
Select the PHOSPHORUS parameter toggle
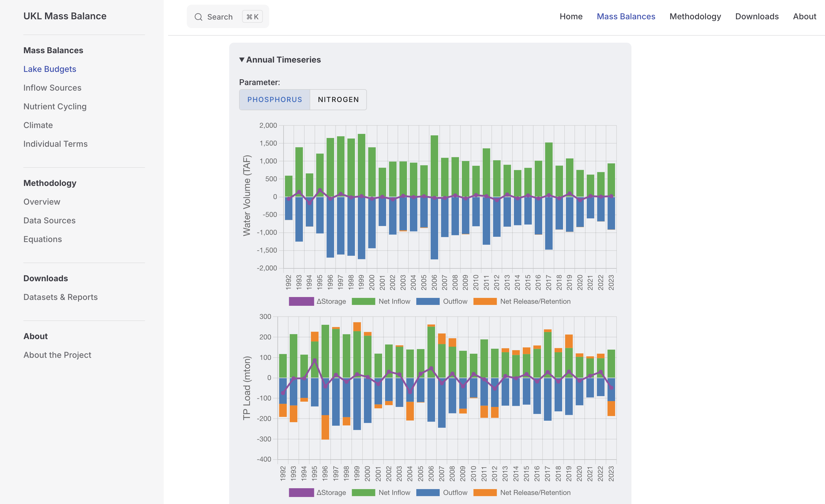click(x=275, y=99)
